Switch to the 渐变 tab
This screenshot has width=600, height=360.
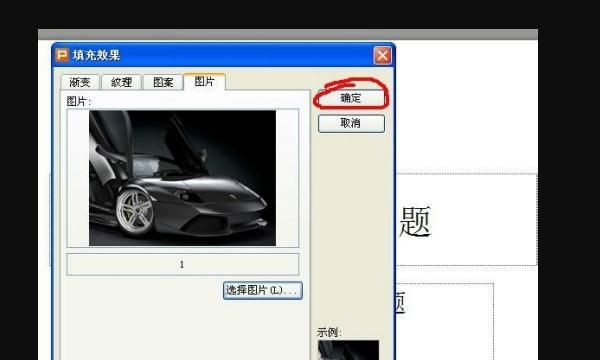tap(80, 82)
